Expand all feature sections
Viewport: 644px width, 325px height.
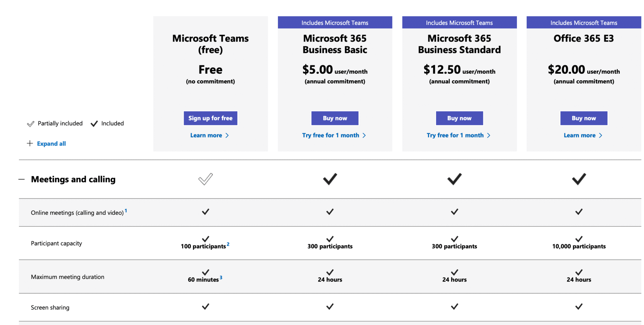51,144
